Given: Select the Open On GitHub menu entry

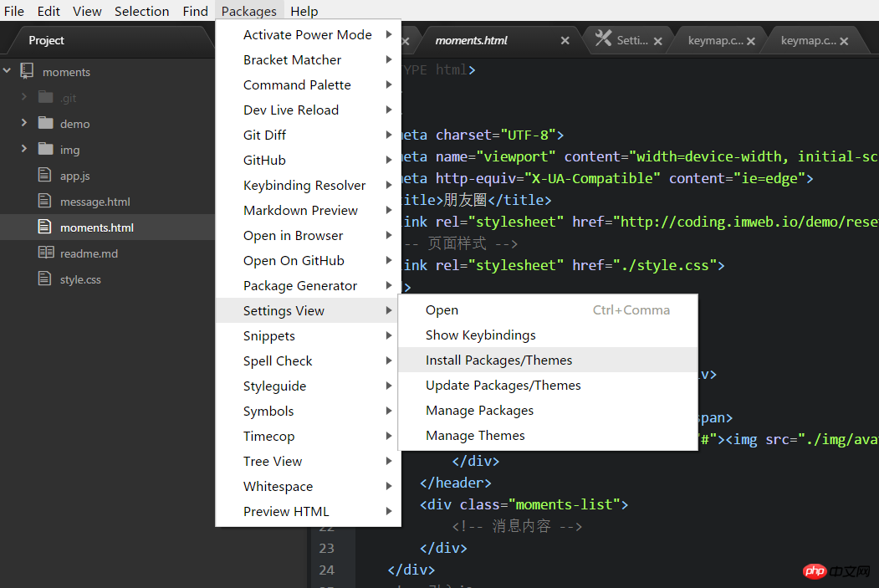Looking at the screenshot, I should [x=308, y=261].
